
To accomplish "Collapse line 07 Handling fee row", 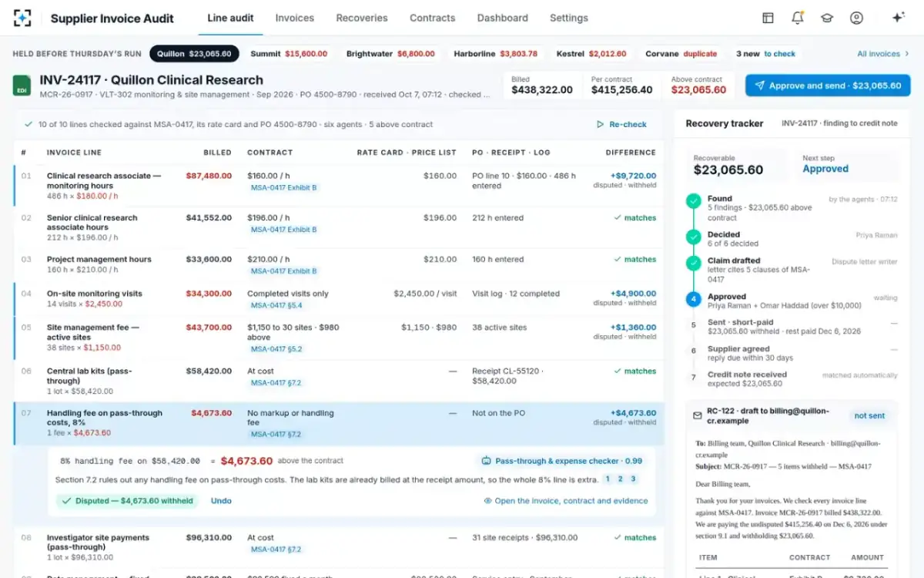I will 339,424.
